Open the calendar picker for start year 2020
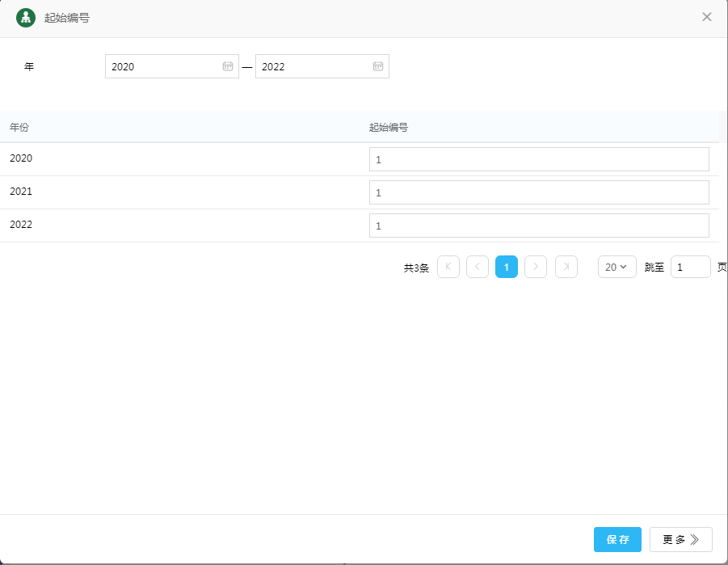728x565 pixels. [x=228, y=66]
